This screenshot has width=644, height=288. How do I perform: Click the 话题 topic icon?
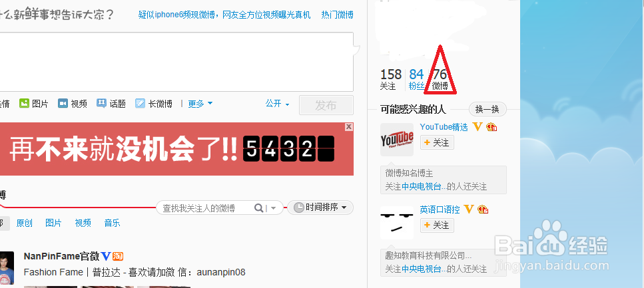[x=101, y=103]
